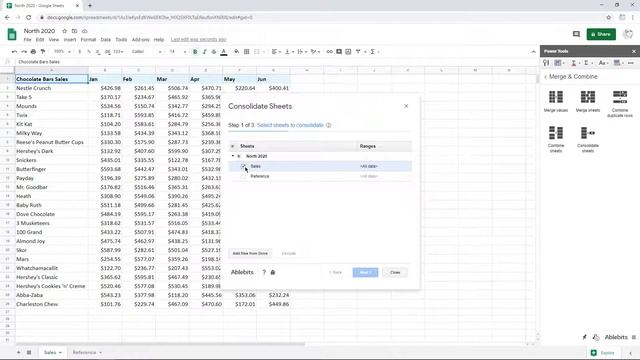
Task: Go back from Merge & Combine
Action: pyautogui.click(x=546, y=77)
